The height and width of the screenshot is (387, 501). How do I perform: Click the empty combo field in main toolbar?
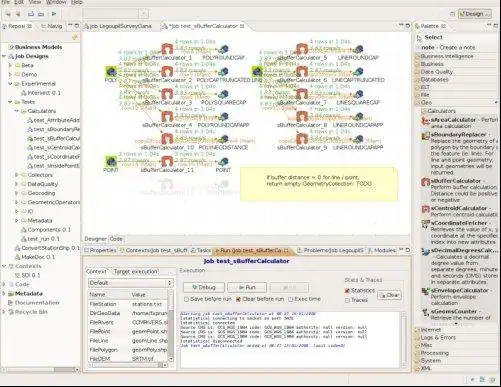tap(115, 14)
